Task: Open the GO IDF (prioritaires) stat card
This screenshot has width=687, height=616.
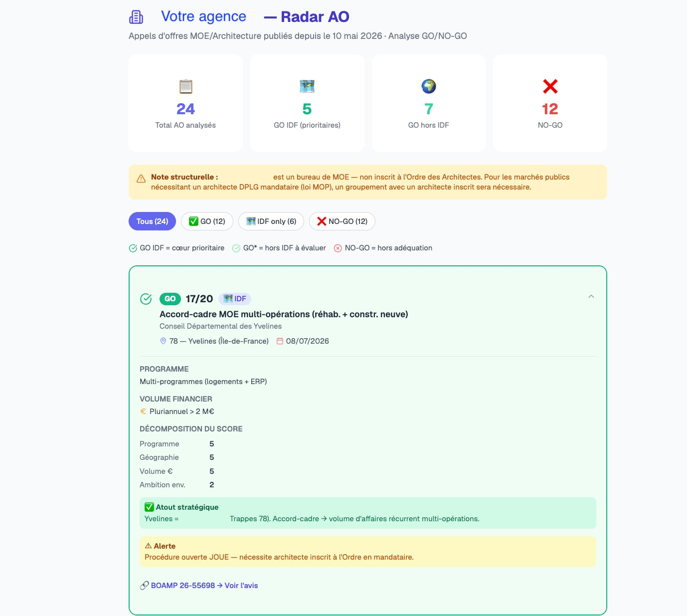Action: (307, 103)
